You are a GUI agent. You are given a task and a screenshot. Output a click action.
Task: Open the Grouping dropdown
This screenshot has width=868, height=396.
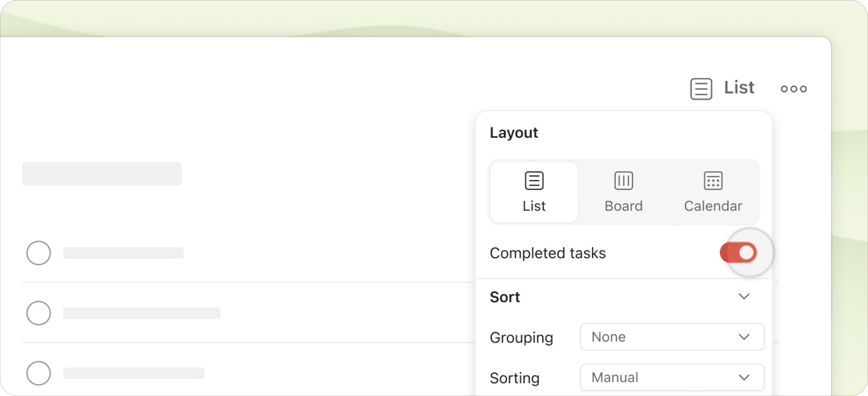[672, 337]
